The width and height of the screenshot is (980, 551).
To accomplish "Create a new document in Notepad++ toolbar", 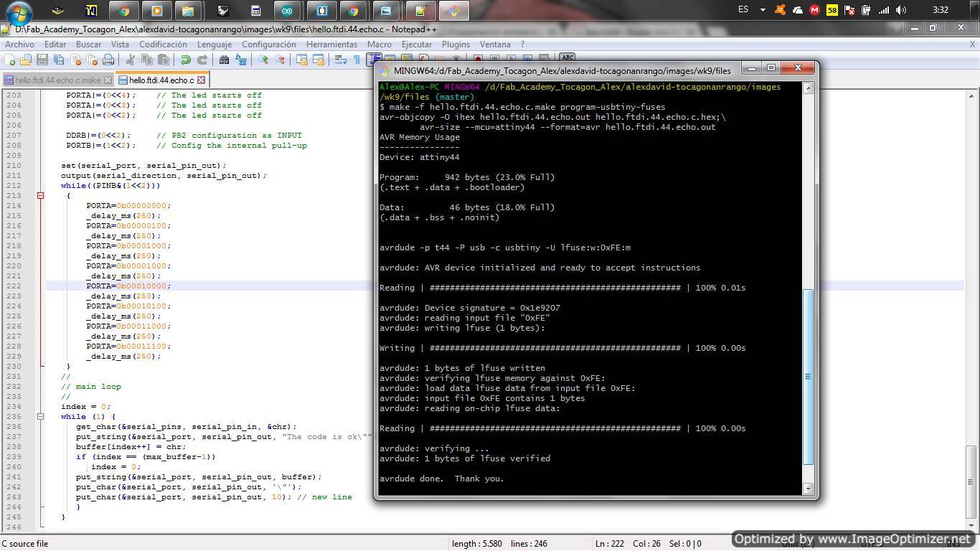I will pos(10,60).
